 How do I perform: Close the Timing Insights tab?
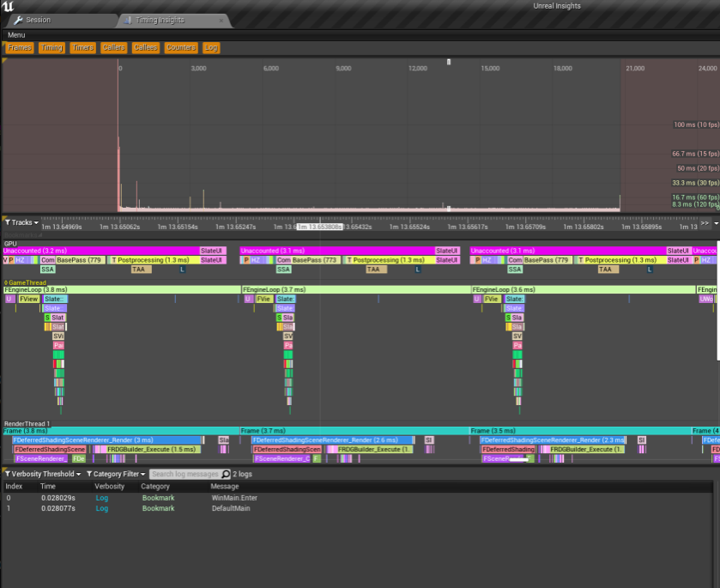click(221, 21)
